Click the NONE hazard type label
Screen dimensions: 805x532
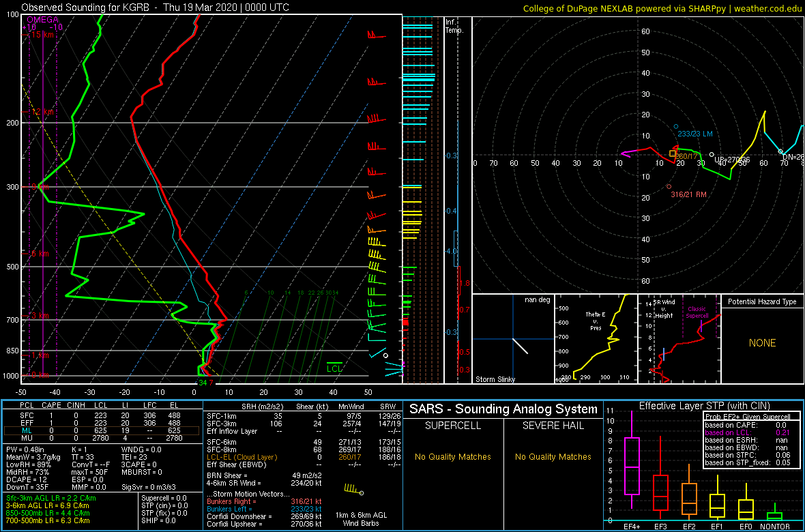click(x=762, y=343)
